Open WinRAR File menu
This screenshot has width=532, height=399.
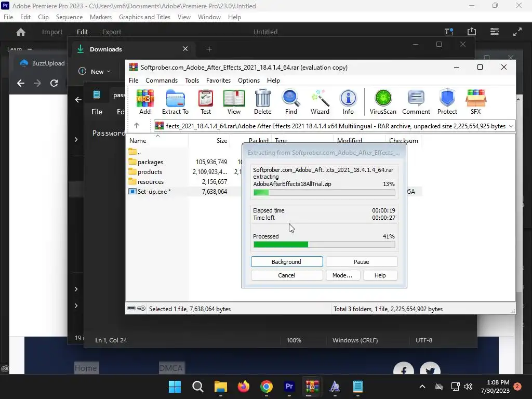(x=134, y=81)
